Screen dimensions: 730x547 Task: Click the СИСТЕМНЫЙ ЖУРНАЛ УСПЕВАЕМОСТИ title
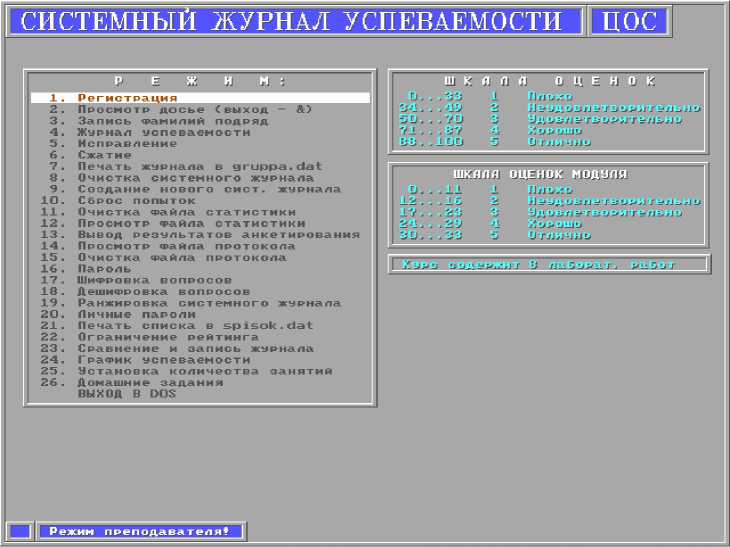[x=294, y=21]
